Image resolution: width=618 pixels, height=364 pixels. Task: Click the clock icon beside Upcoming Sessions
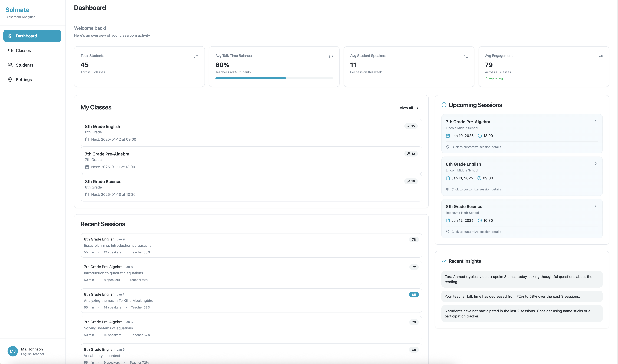tap(444, 105)
